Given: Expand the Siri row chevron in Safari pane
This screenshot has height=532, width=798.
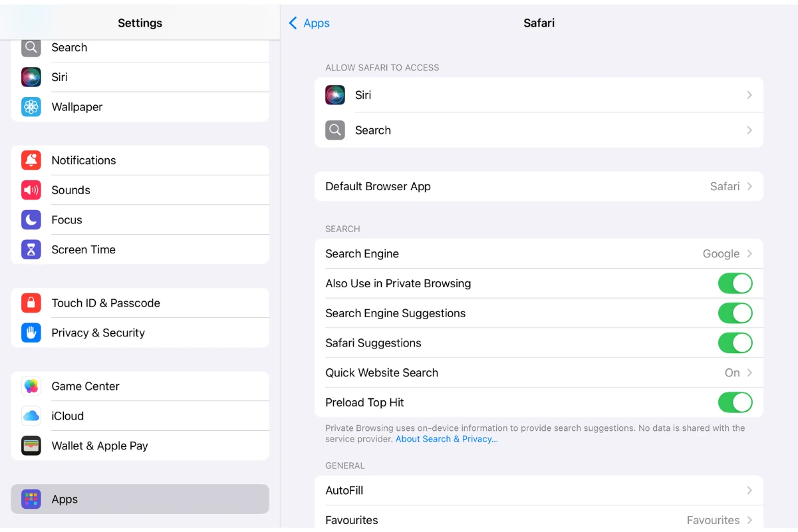Looking at the screenshot, I should [749, 95].
